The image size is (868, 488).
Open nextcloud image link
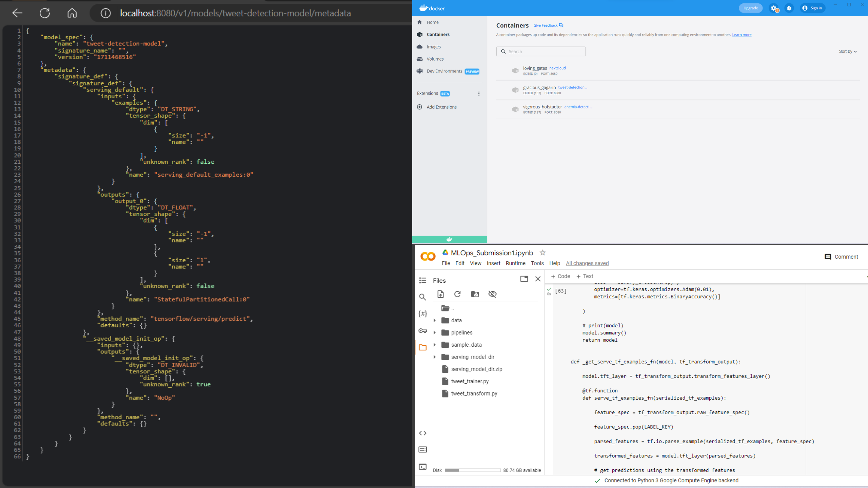557,68
